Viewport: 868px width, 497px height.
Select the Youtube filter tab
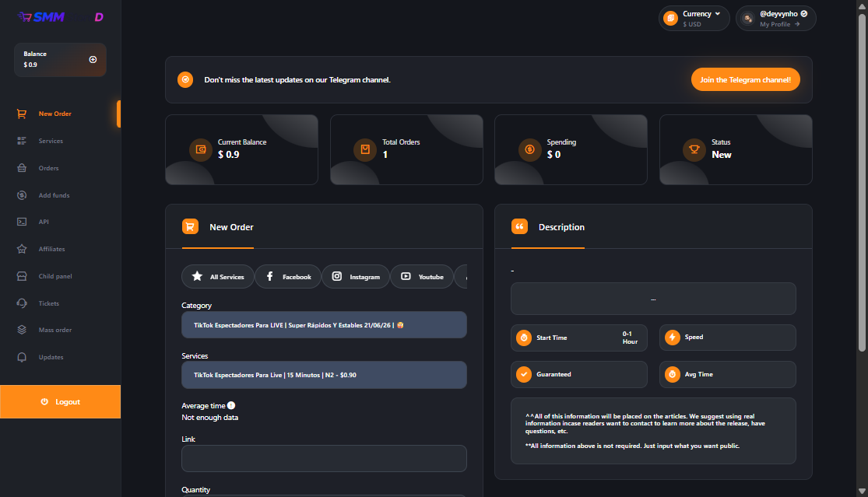point(422,276)
